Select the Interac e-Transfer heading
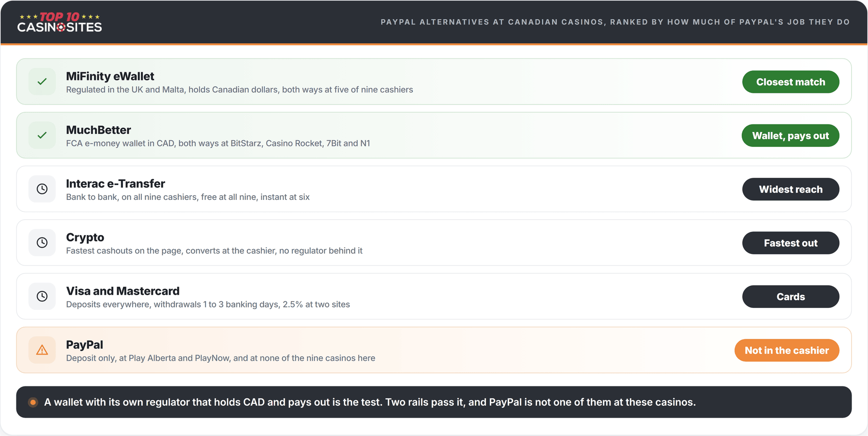The image size is (868, 436). (x=115, y=184)
